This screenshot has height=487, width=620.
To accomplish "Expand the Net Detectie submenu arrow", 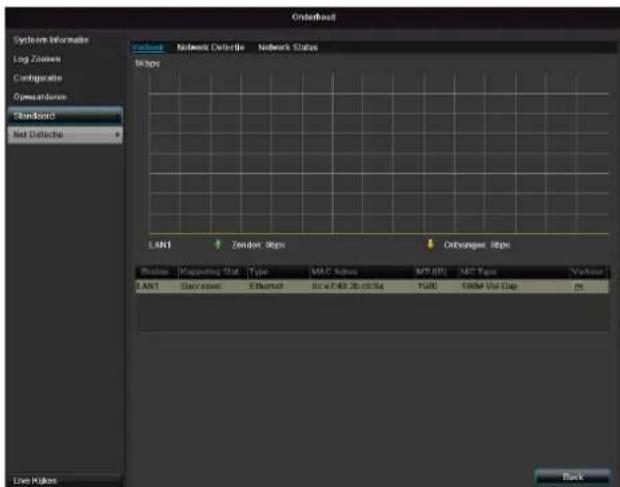I will tap(117, 135).
